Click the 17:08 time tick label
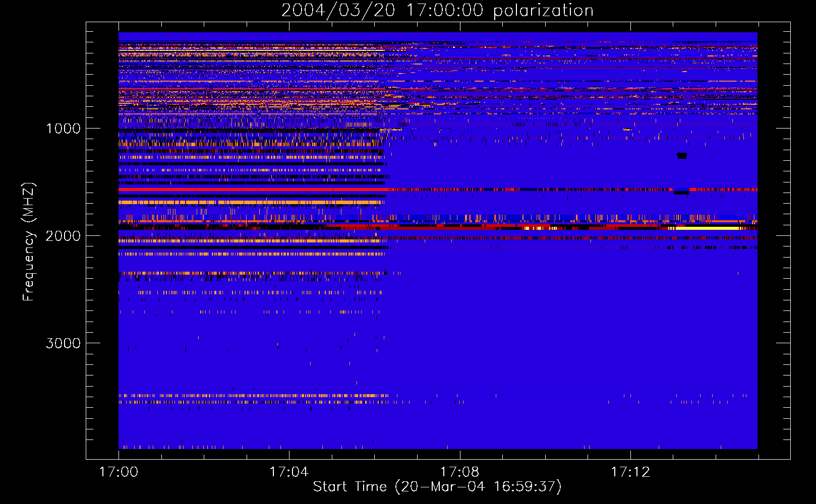This screenshot has width=816, height=504. coord(459,472)
